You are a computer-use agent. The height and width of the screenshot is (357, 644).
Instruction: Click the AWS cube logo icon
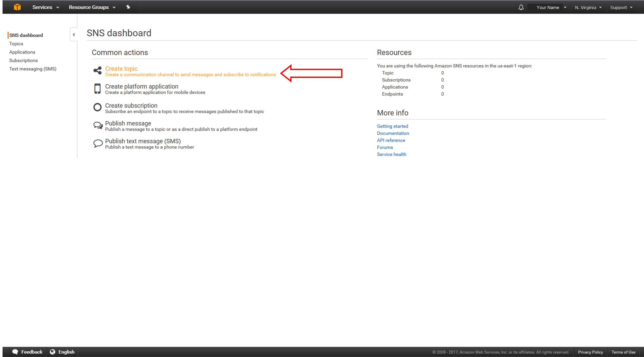(x=17, y=7)
